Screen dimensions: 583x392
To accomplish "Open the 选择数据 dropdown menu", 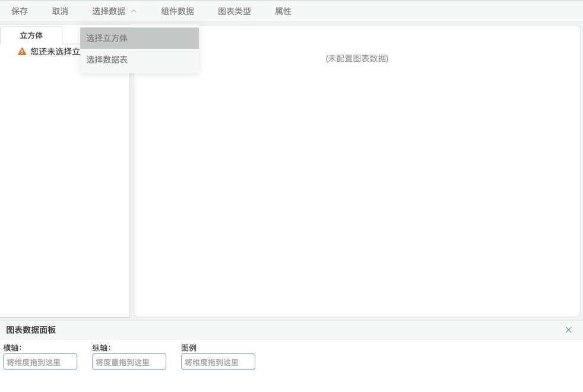I will coord(109,11).
